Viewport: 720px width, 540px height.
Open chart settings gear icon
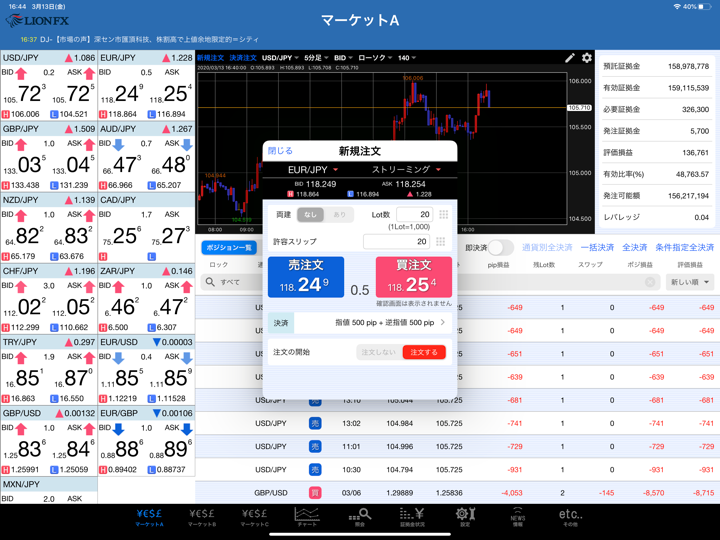click(587, 58)
